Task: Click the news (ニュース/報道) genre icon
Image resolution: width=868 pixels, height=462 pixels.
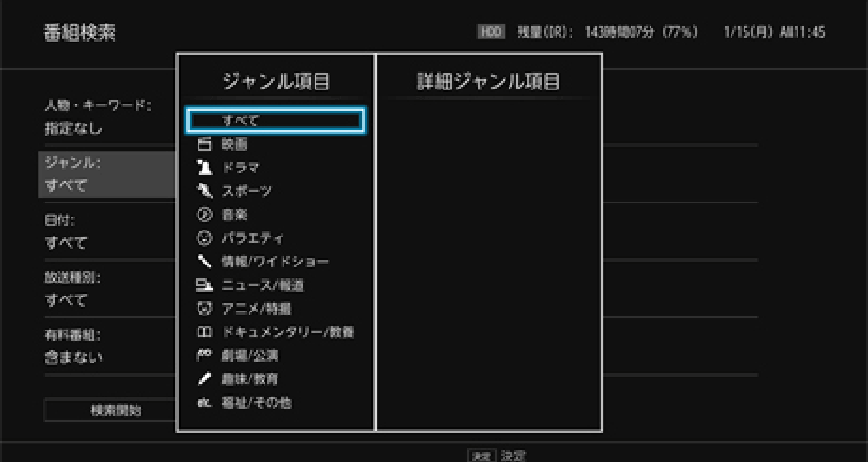Action: click(204, 285)
